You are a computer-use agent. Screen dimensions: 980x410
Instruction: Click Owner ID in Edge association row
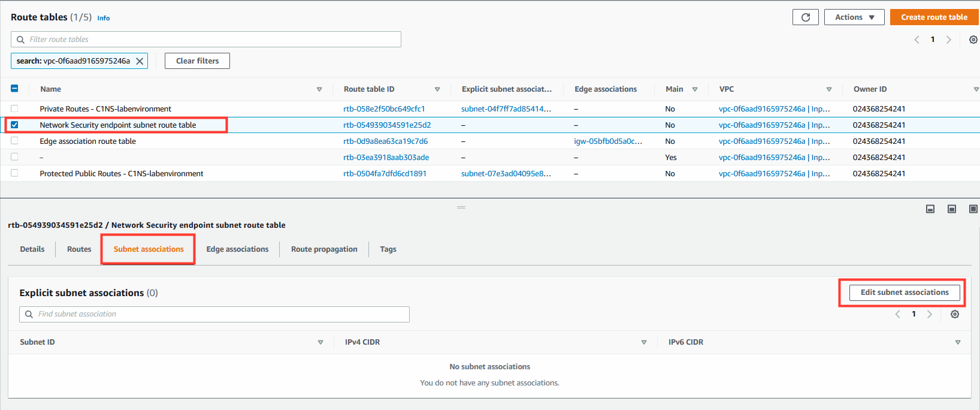(x=879, y=141)
